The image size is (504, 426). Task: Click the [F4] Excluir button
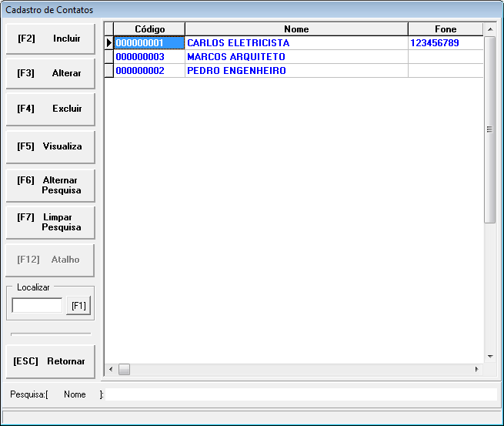(50, 109)
